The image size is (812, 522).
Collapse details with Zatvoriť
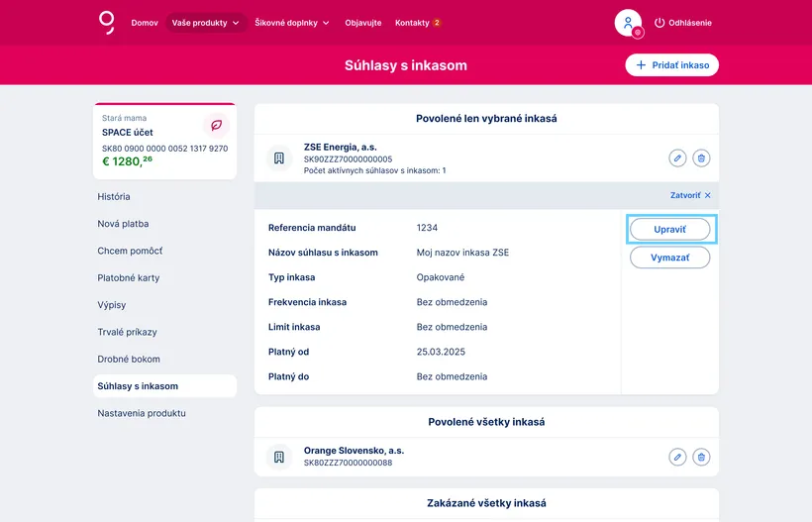pyautogui.click(x=690, y=195)
